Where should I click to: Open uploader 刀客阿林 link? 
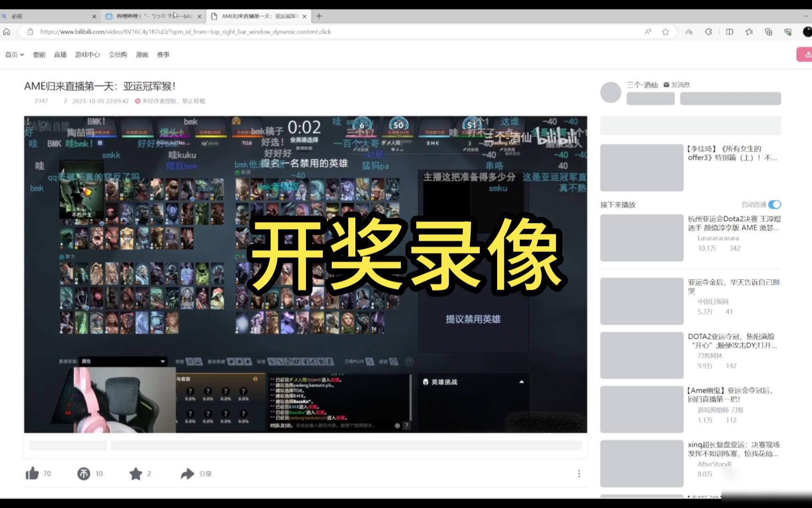[710, 356]
